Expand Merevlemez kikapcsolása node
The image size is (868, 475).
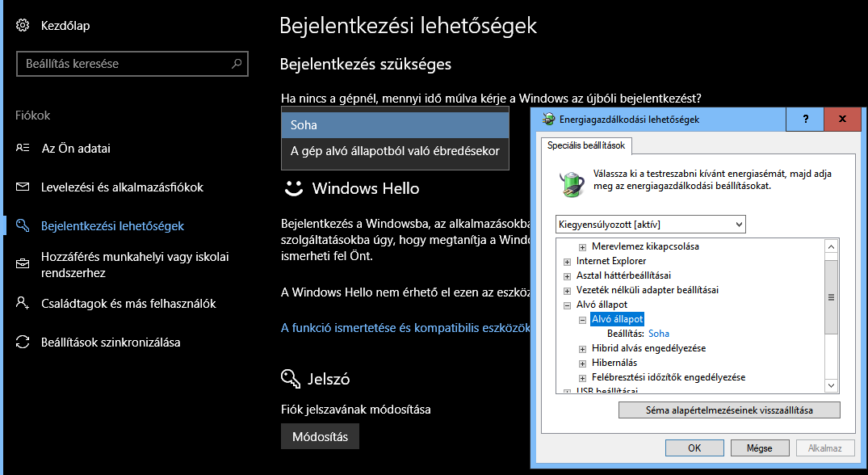tap(582, 247)
